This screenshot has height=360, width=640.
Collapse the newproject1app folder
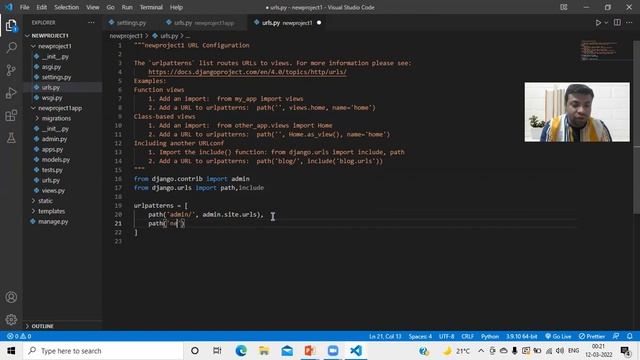(x=62, y=108)
